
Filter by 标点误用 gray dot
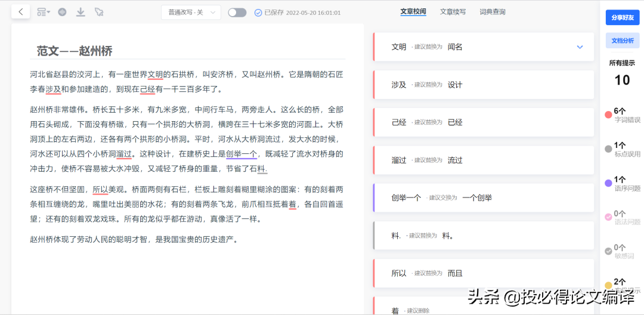tap(609, 149)
